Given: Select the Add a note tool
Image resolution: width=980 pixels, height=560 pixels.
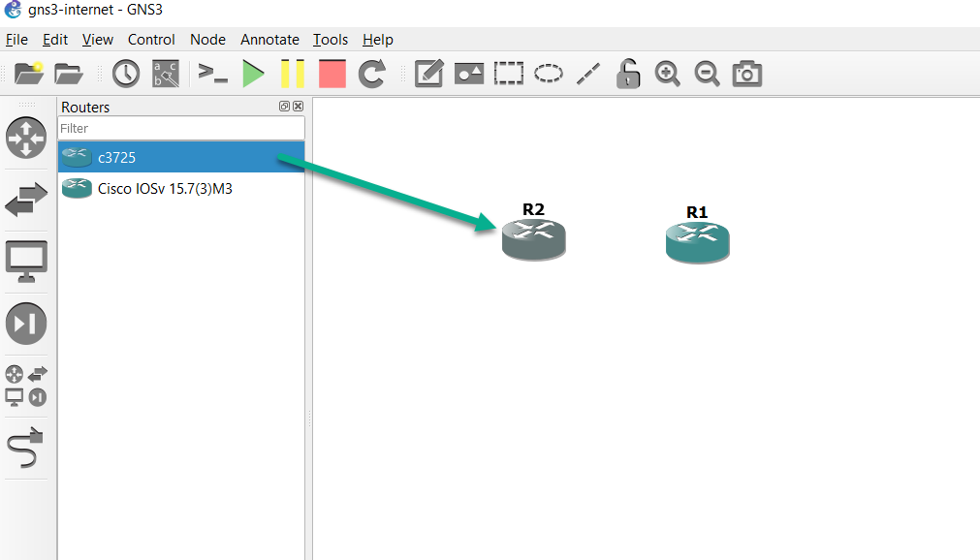Looking at the screenshot, I should [429, 74].
